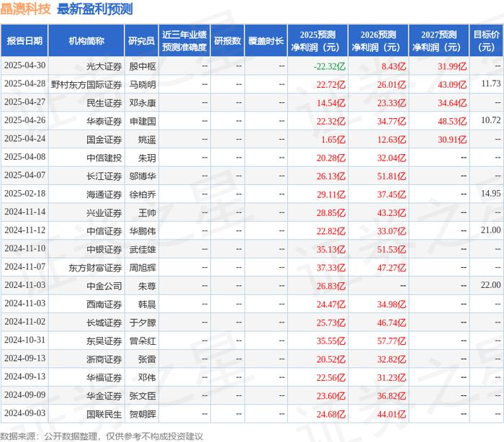Screen dimensions: 504x442
Task: Click the 31.23亿 forecast value
Action: click(392, 378)
